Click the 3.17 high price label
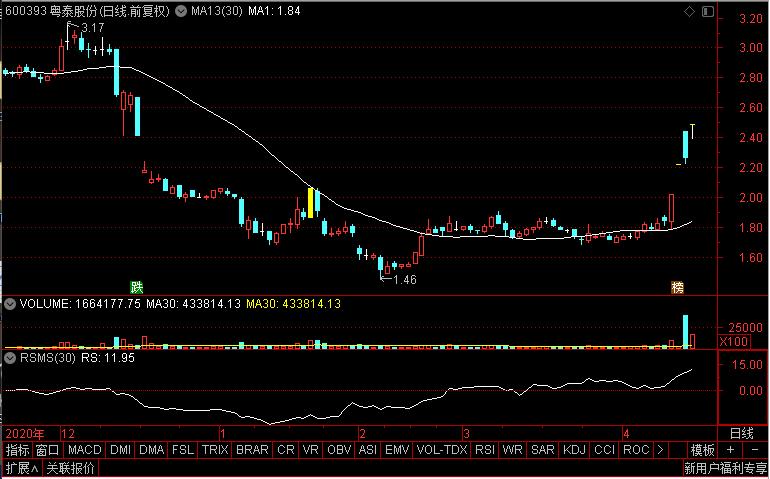 pos(92,28)
